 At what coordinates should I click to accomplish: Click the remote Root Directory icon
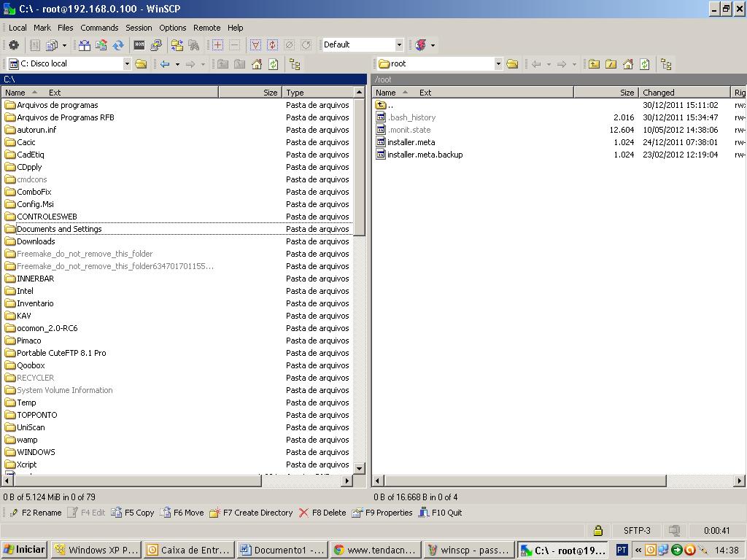(x=611, y=64)
